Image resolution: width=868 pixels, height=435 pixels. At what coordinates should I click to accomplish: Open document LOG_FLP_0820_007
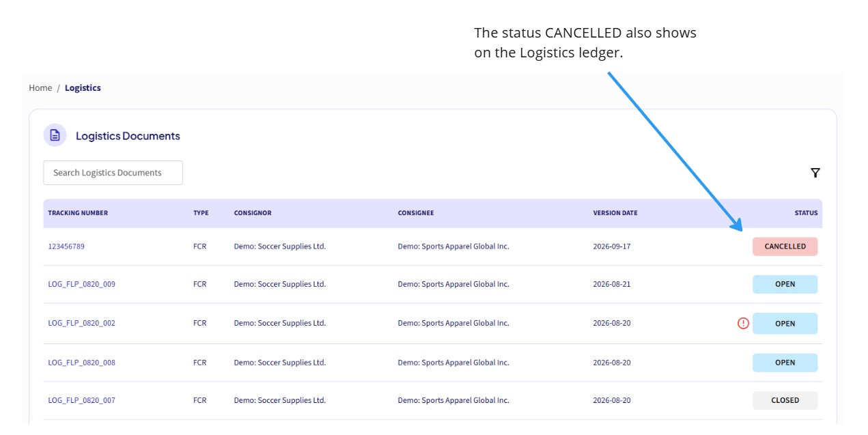tap(81, 400)
